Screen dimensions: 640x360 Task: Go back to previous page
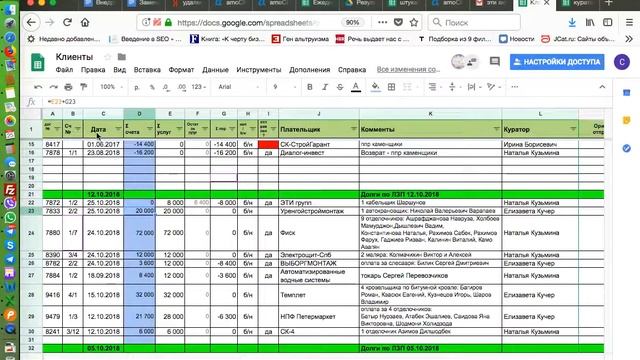coord(31,22)
